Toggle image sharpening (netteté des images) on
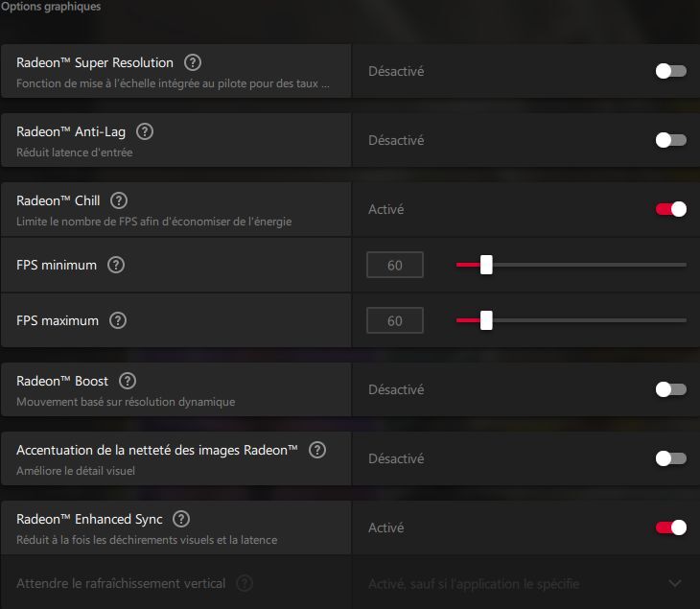Screen dimensions: 700x609 click(x=670, y=458)
